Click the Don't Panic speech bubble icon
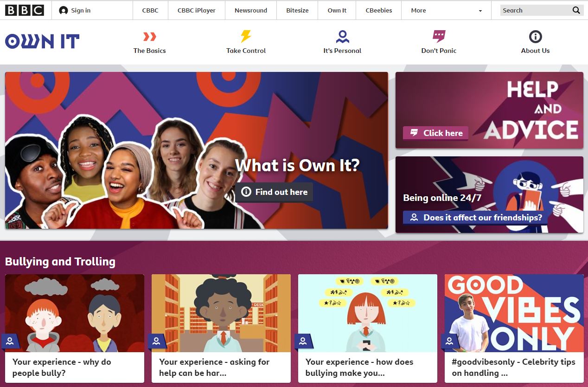 pos(439,37)
